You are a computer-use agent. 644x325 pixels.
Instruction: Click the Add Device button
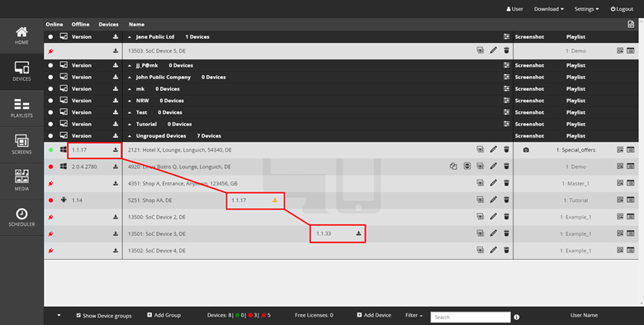(x=374, y=315)
